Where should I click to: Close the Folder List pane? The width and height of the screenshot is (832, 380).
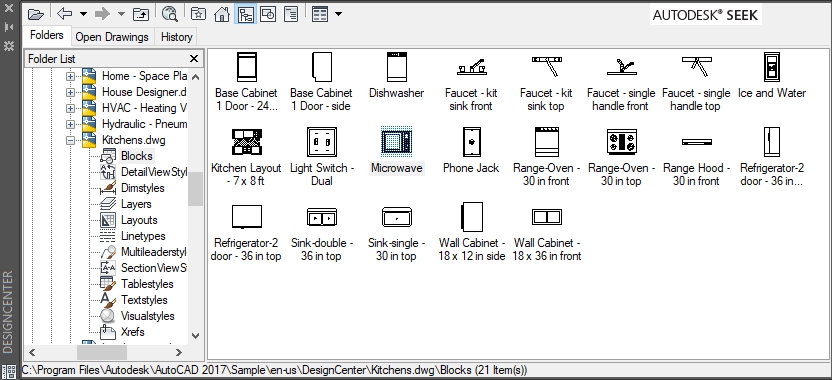coord(194,59)
